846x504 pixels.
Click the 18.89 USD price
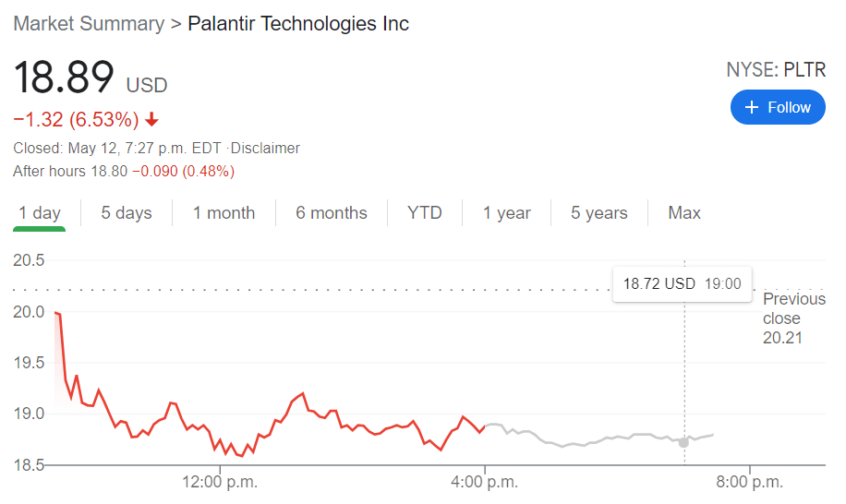pyautogui.click(x=91, y=78)
